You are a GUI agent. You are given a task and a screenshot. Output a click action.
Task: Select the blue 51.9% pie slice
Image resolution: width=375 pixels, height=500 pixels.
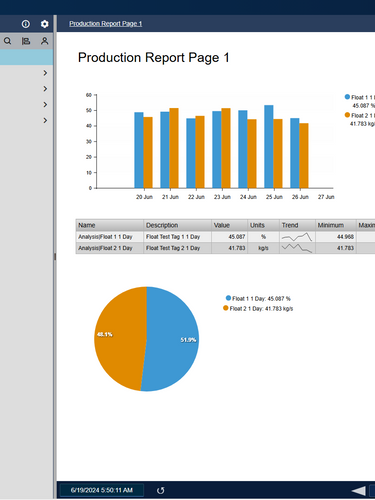coord(173,340)
